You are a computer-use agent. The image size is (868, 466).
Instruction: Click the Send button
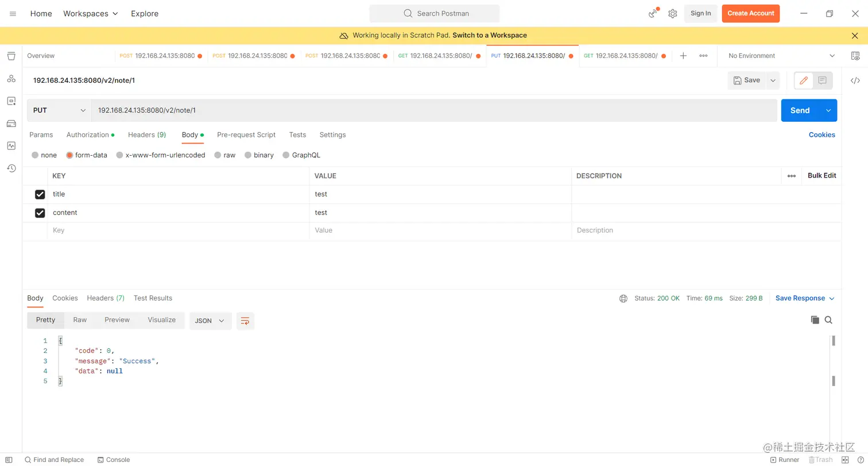[x=800, y=110]
